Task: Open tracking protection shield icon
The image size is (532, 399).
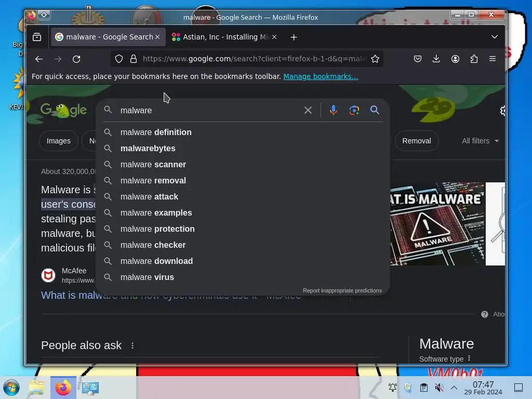Action: [119, 59]
